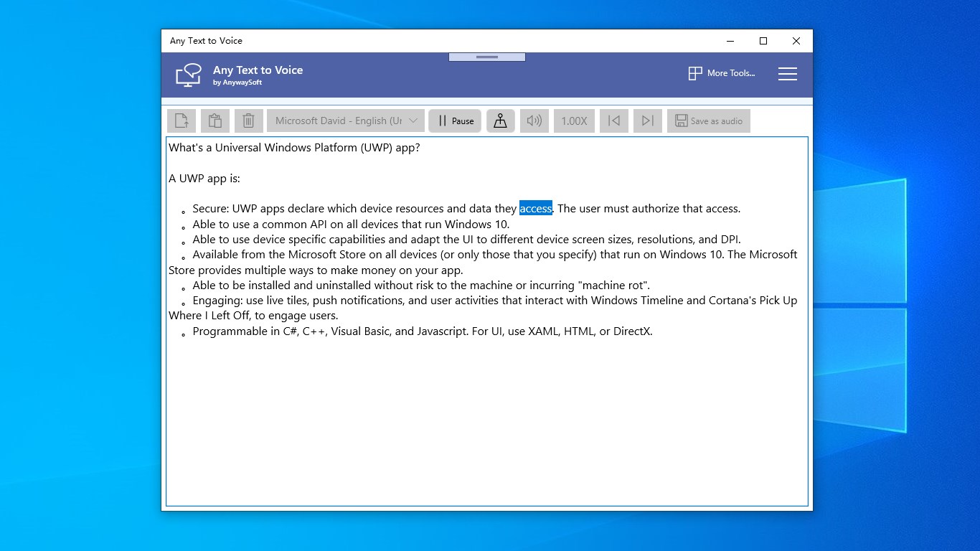Adjust volume via the speaker icon
Image resolution: width=980 pixels, height=551 pixels.
(534, 121)
